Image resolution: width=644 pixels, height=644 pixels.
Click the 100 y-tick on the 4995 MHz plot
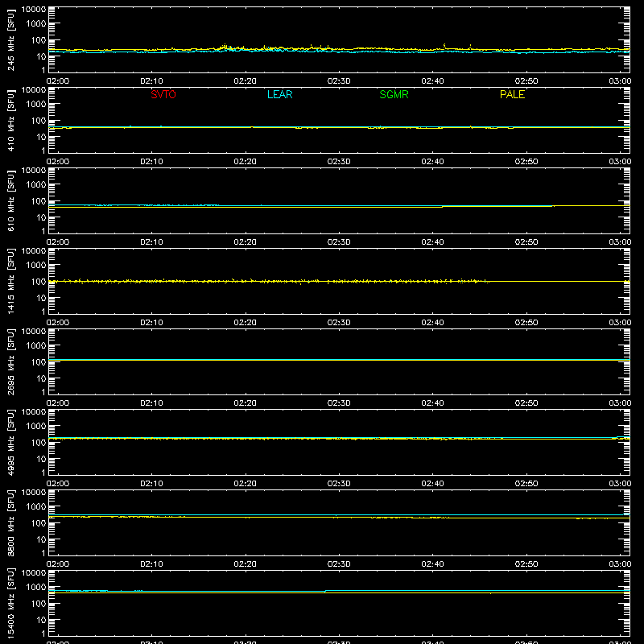coord(39,443)
